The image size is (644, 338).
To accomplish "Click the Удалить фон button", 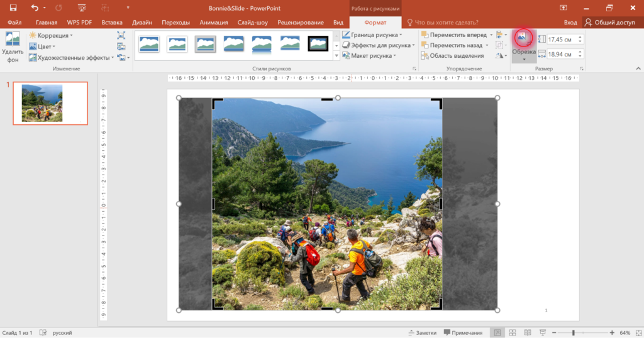I will [13, 47].
